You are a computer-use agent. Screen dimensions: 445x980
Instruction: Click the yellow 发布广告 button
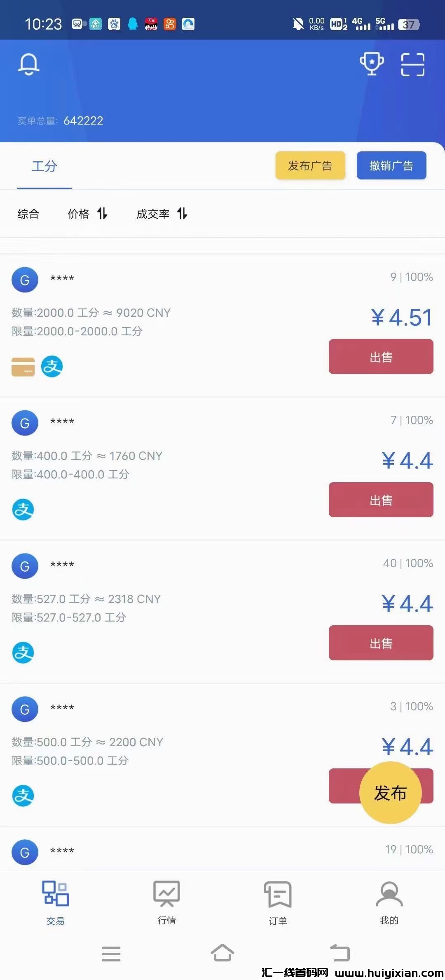310,165
